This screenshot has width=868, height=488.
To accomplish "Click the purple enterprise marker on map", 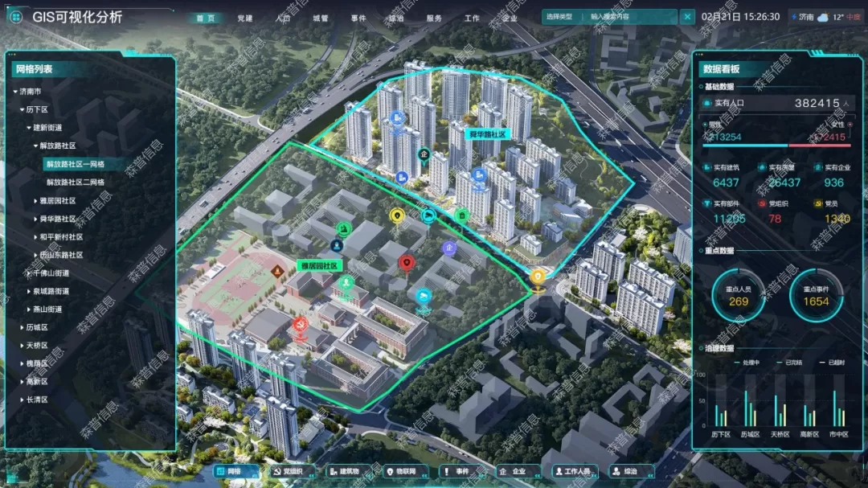I will pos(449,248).
